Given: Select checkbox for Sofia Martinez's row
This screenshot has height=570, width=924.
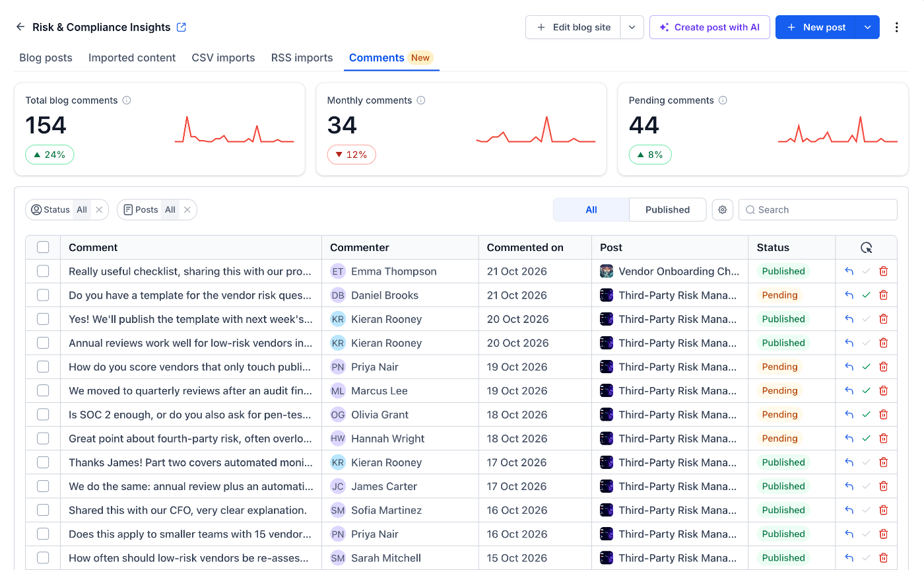Looking at the screenshot, I should click(x=43, y=511).
